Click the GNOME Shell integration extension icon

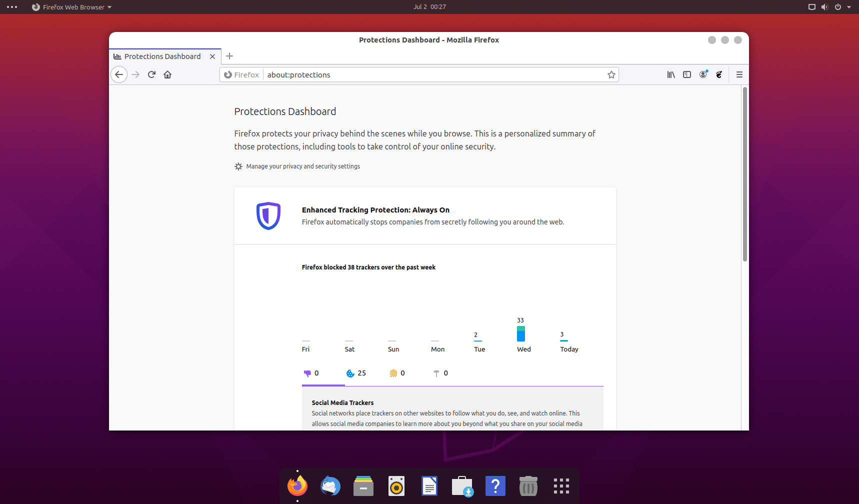click(719, 74)
